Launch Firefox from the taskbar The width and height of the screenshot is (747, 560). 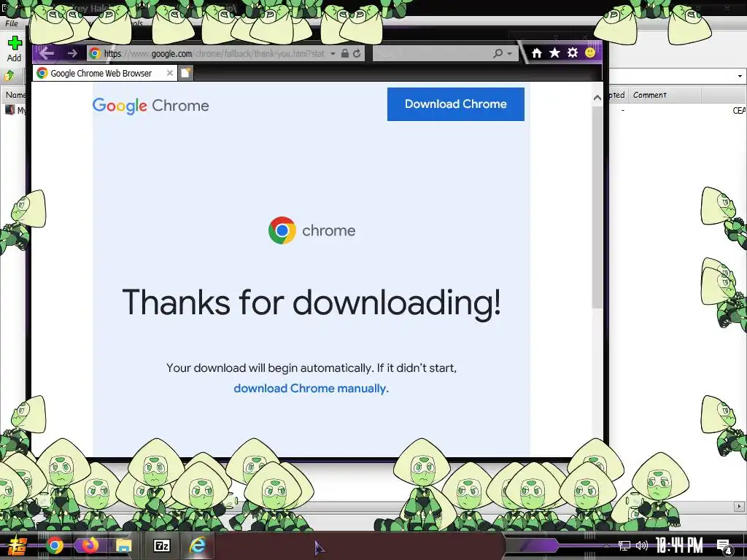click(x=90, y=545)
